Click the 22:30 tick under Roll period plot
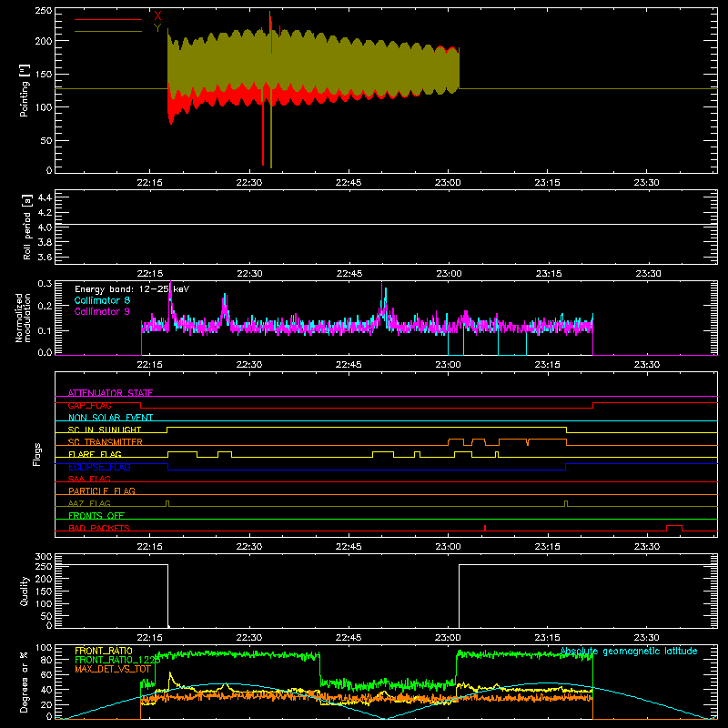Image resolution: width=728 pixels, height=728 pixels. click(249, 274)
